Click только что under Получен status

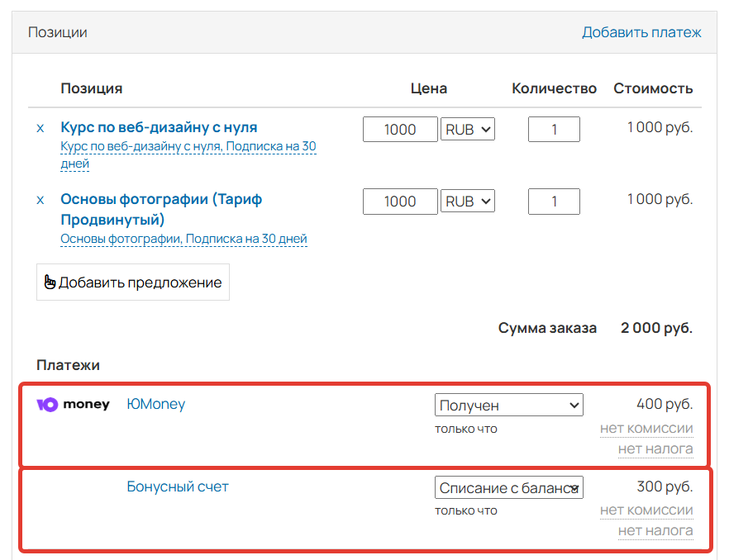coord(466,429)
